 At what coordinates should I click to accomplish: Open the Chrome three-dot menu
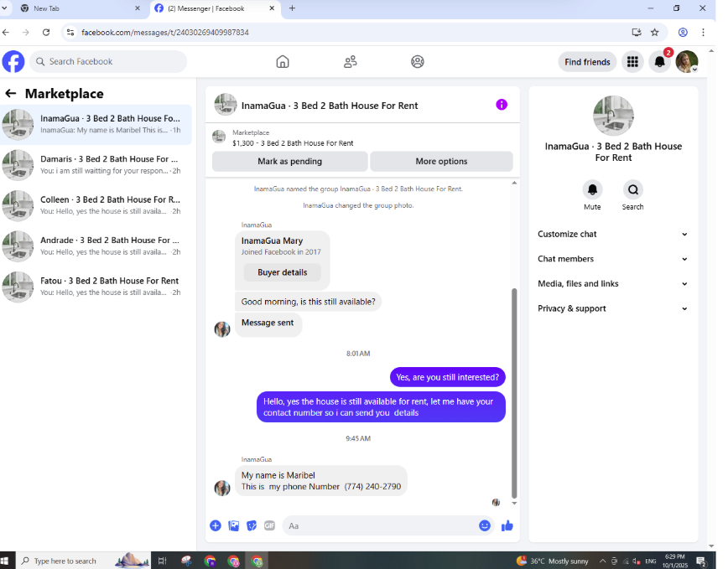(x=703, y=33)
